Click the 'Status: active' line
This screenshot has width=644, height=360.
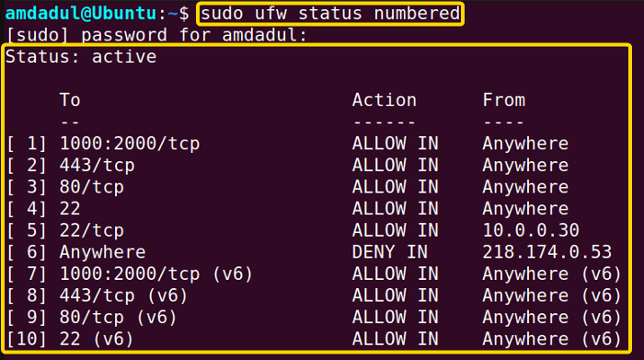81,57
